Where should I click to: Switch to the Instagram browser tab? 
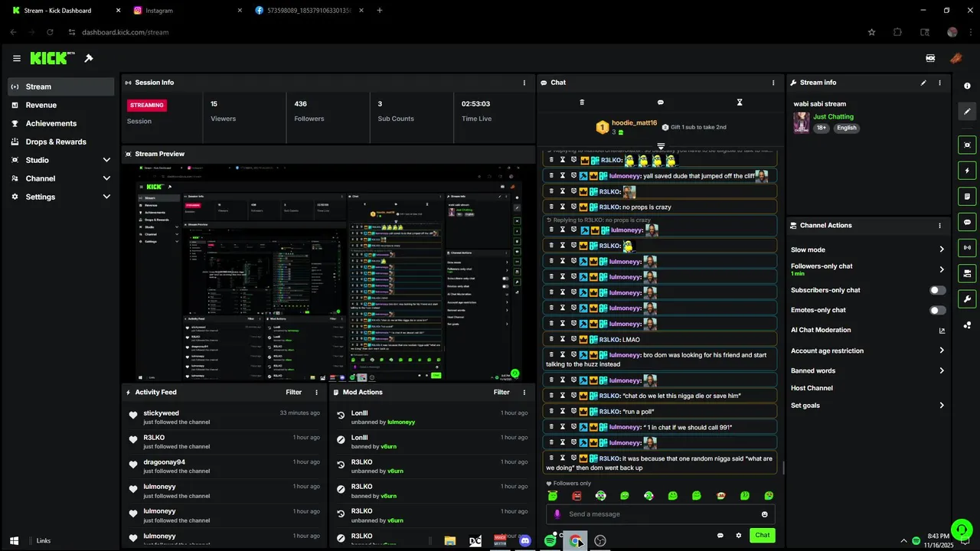(186, 11)
